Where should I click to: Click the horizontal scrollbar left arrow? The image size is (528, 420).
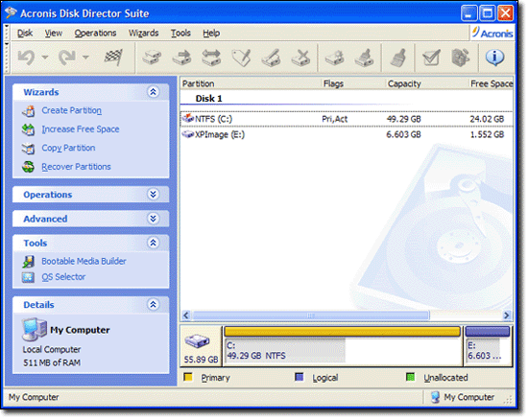(186, 315)
